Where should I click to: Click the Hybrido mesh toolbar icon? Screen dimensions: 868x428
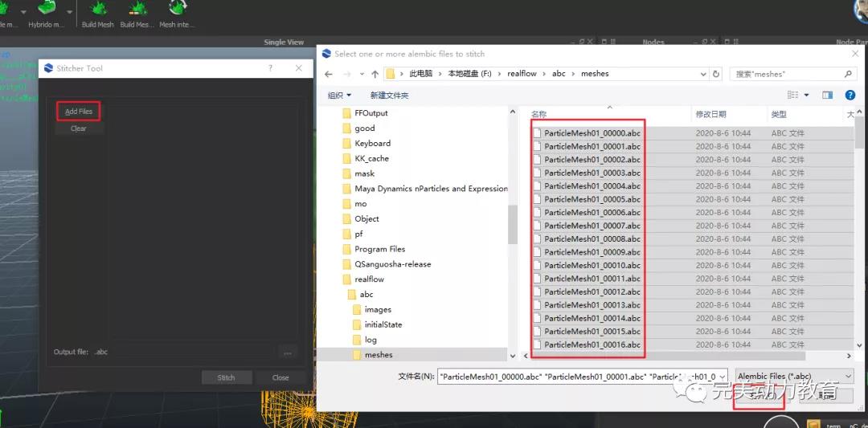coord(47,10)
